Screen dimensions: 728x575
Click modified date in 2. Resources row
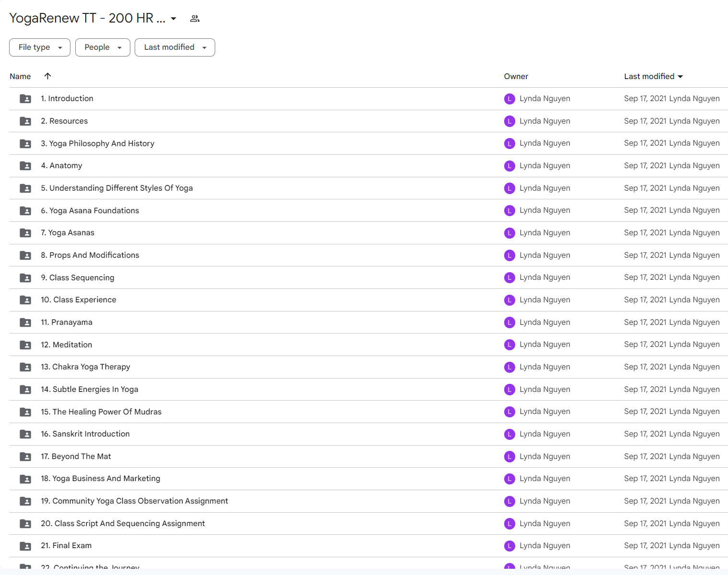pos(645,121)
